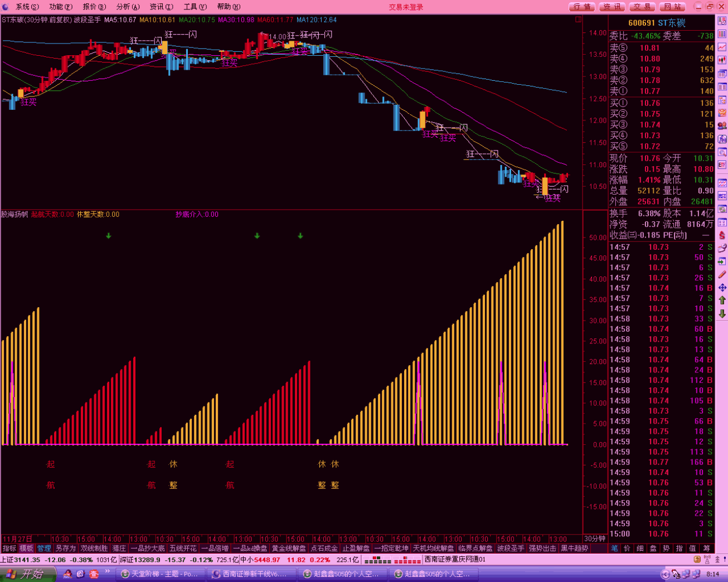Click the 网站 button in title bar

coord(672,7)
